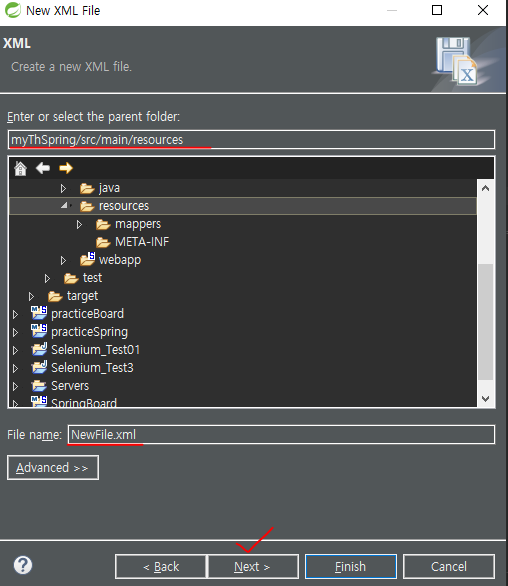Expand the mappers folder arrow
Viewport: 508px width, 586px height.
[79, 224]
